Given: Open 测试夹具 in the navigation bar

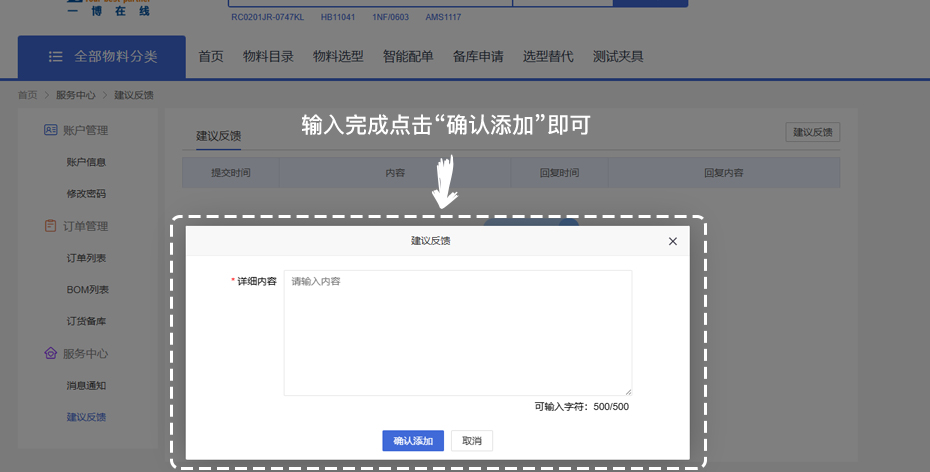Looking at the screenshot, I should point(618,57).
